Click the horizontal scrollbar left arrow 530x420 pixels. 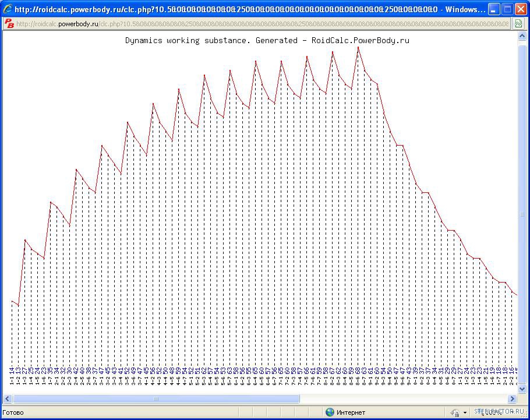(x=8, y=399)
